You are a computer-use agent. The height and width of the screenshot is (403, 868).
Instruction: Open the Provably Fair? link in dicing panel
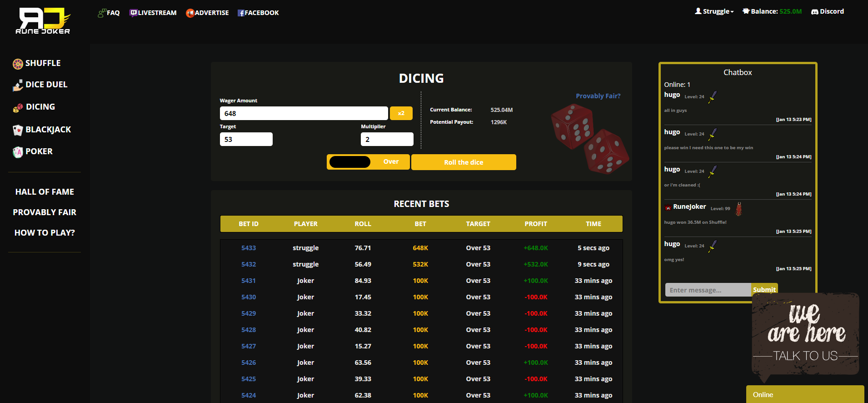point(598,96)
